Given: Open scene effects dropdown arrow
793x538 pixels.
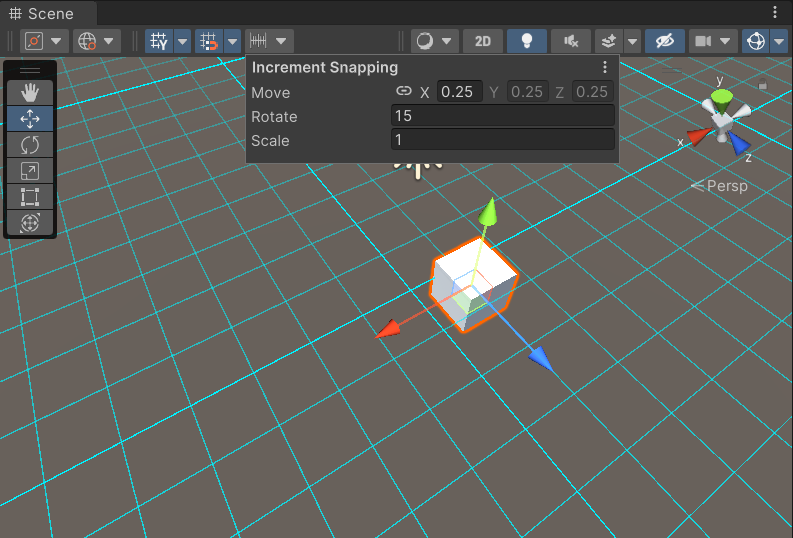Looking at the screenshot, I should pyautogui.click(x=632, y=41).
